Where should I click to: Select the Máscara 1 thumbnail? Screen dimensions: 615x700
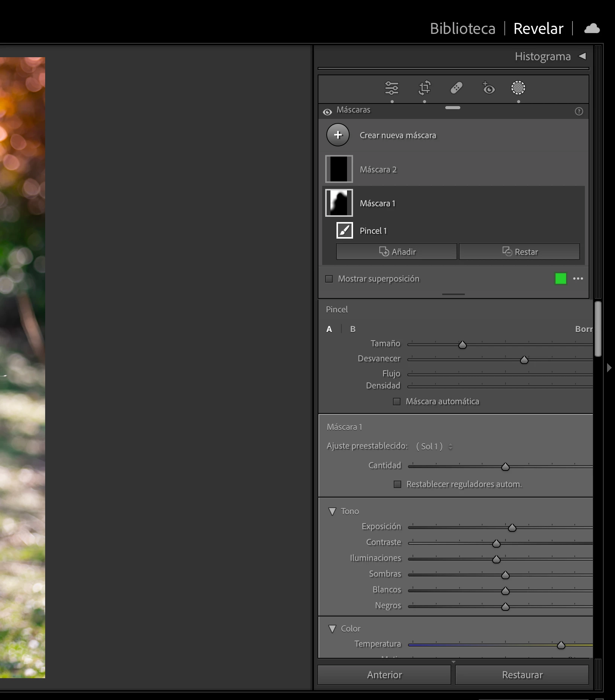point(339,203)
